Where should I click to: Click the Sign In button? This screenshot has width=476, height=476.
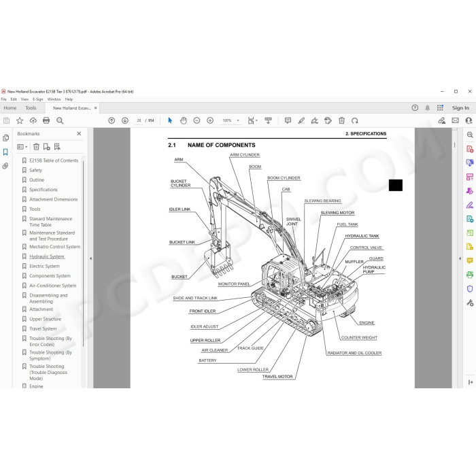[x=460, y=107]
